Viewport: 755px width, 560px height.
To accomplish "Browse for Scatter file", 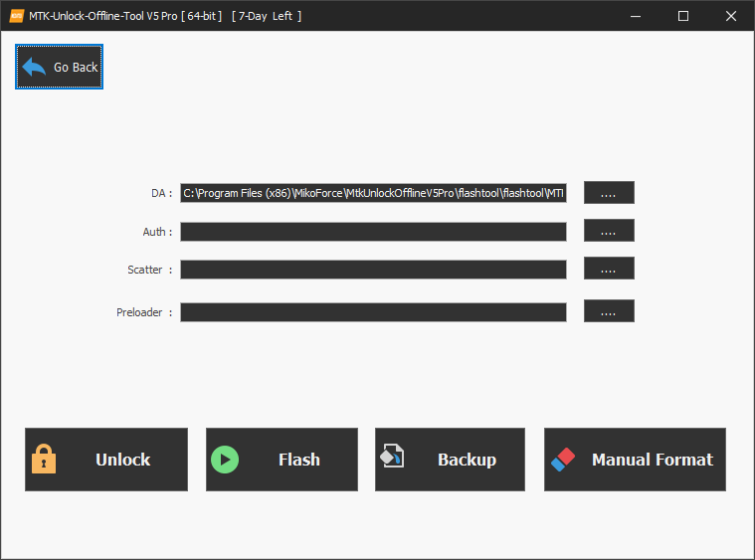I will (x=609, y=269).
